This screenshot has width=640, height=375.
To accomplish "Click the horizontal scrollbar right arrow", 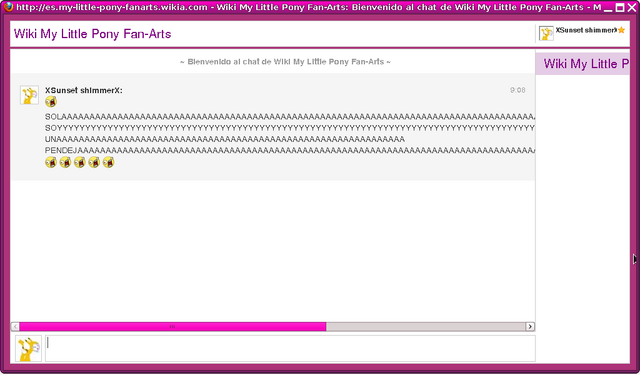I will point(530,326).
